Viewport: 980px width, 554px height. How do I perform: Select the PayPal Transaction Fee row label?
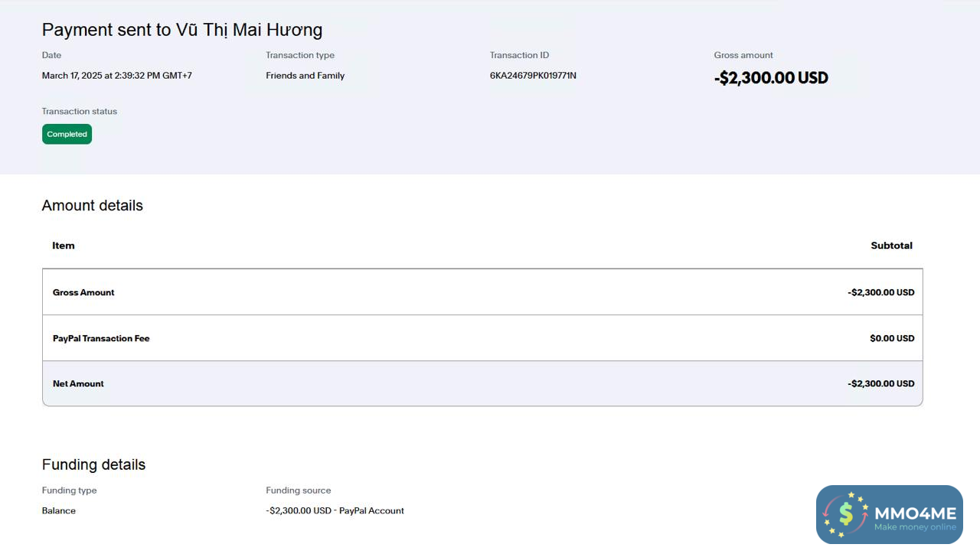[x=101, y=338]
